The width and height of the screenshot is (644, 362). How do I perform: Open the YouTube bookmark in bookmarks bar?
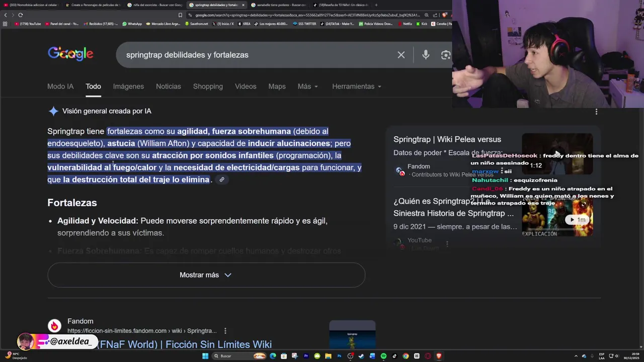(x=28, y=24)
